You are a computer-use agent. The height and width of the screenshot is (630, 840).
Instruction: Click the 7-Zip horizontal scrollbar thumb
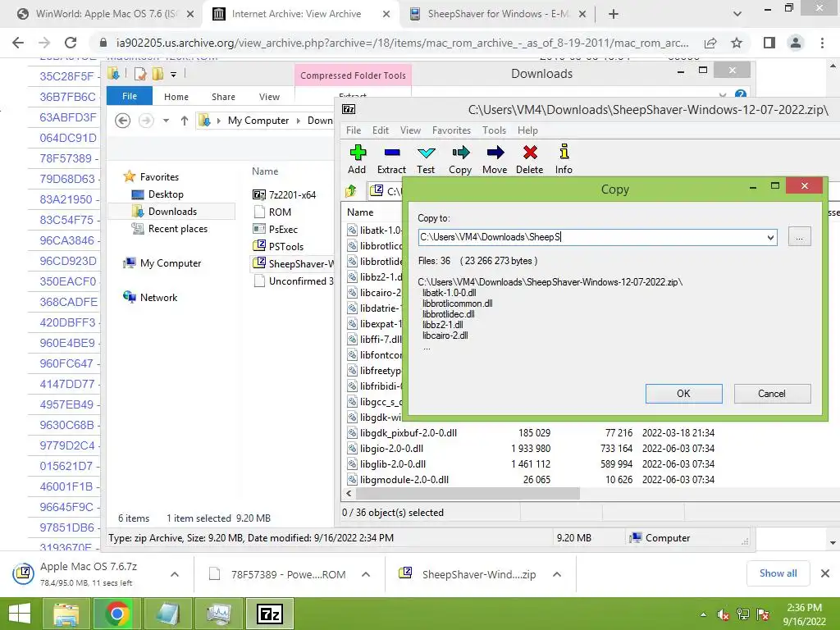(467, 493)
